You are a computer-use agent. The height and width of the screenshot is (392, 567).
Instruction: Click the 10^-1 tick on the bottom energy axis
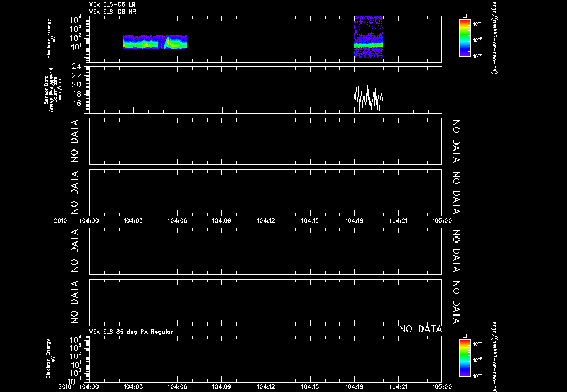[74, 381]
